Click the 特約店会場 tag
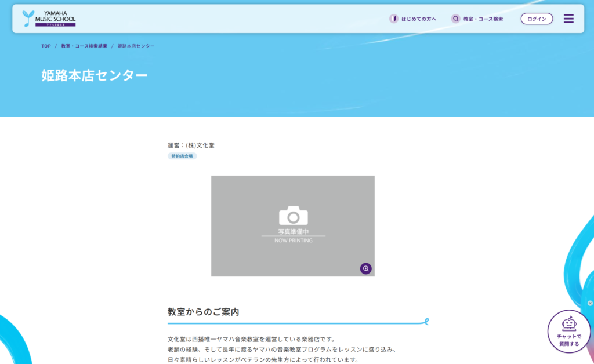 tap(182, 156)
